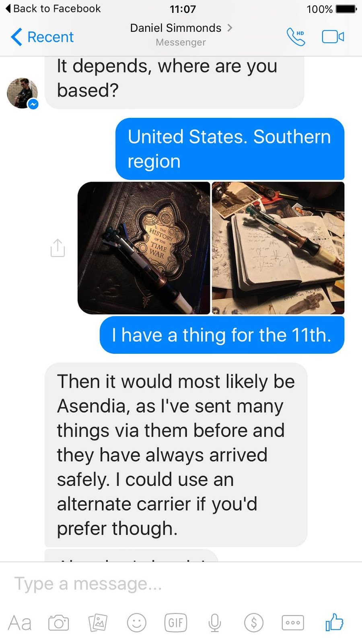The height and width of the screenshot is (644, 362).
Task: Open more options with three dots
Action: point(293,623)
